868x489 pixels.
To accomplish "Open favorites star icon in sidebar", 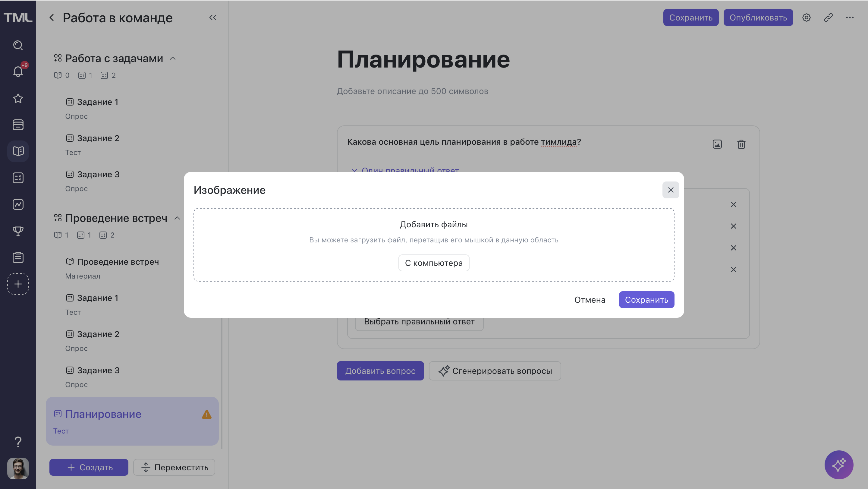I will [18, 98].
